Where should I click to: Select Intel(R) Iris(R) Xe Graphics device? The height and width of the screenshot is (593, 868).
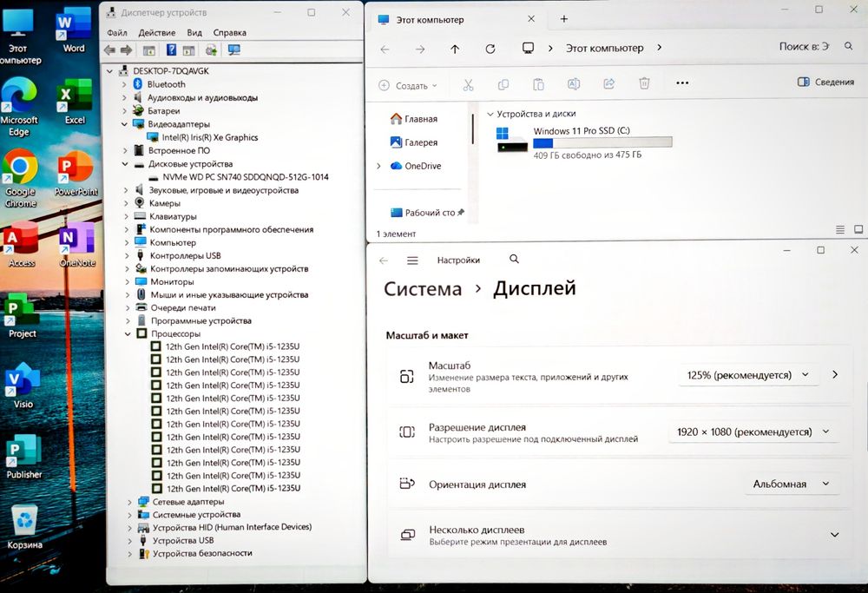click(x=202, y=137)
